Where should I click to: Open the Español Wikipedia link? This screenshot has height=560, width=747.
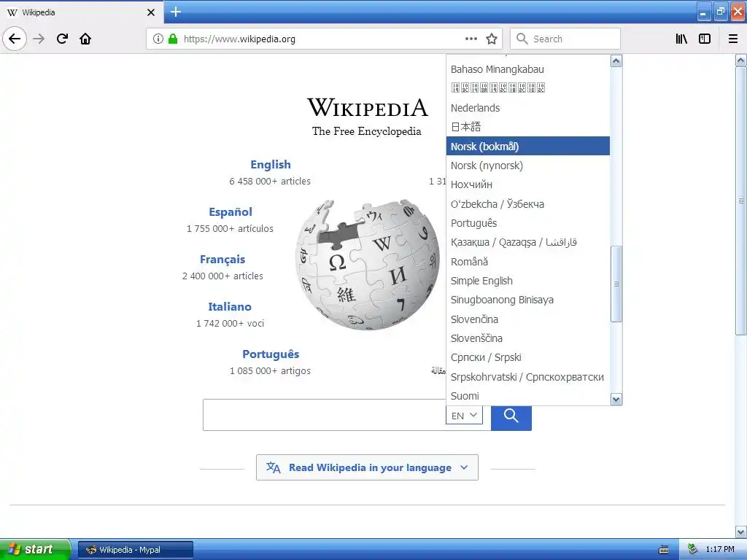pos(231,212)
